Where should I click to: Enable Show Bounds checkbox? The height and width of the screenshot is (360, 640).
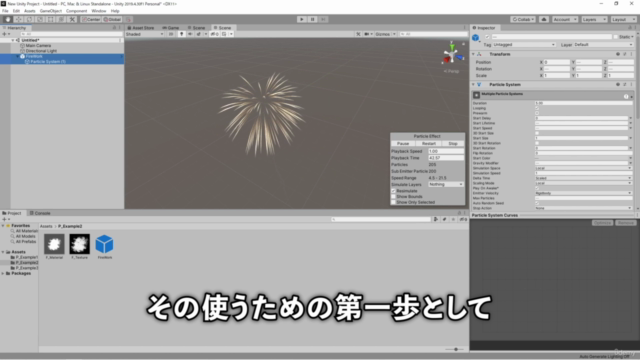coord(393,197)
